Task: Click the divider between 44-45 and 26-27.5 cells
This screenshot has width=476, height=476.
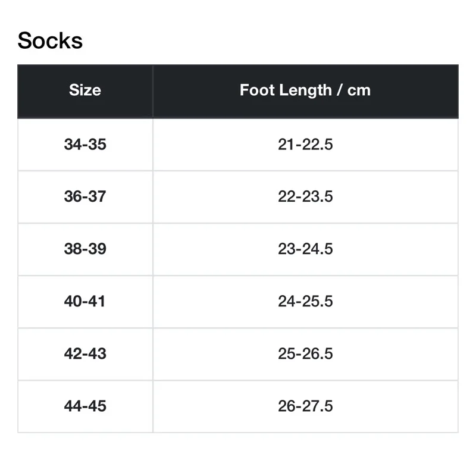Action: (x=153, y=406)
